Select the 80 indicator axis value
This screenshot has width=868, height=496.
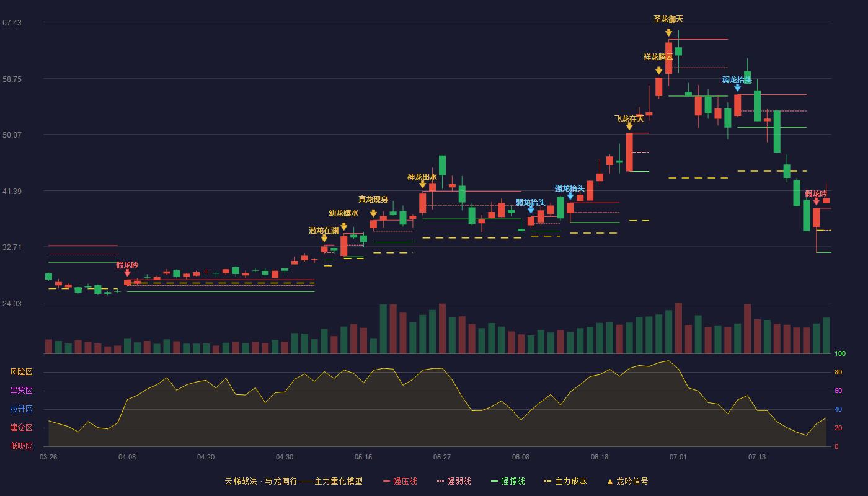click(x=838, y=372)
